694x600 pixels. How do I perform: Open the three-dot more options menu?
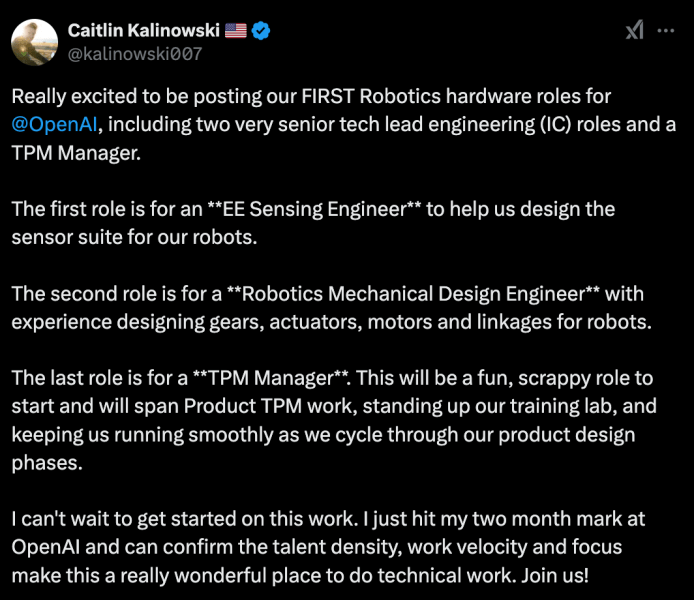(x=665, y=31)
